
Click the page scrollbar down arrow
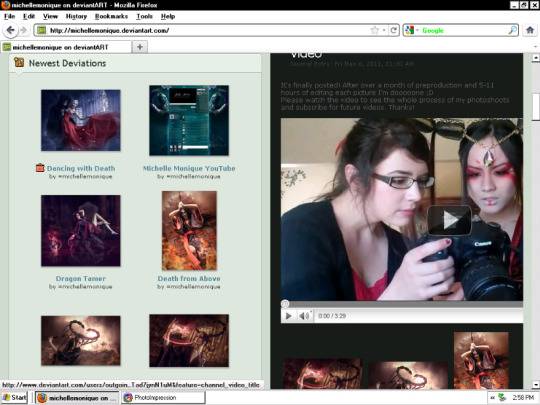click(536, 385)
